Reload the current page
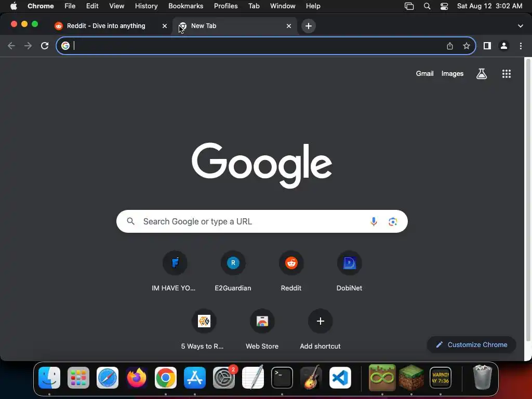 [45, 46]
